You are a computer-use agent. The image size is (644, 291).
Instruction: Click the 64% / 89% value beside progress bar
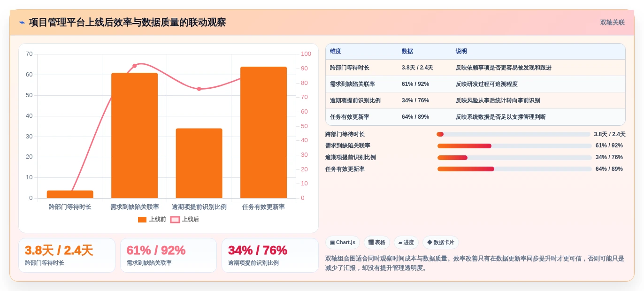(x=609, y=169)
